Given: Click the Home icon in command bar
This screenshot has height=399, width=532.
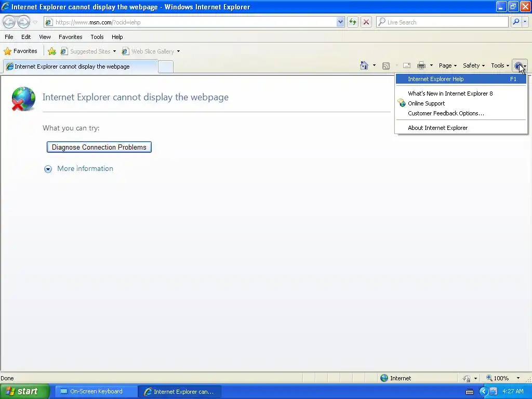Looking at the screenshot, I should click(364, 65).
